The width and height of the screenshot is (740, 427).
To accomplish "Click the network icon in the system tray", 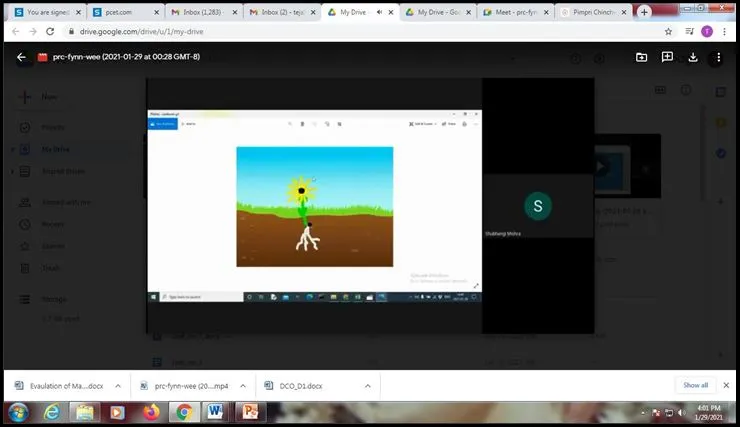I will (669, 413).
